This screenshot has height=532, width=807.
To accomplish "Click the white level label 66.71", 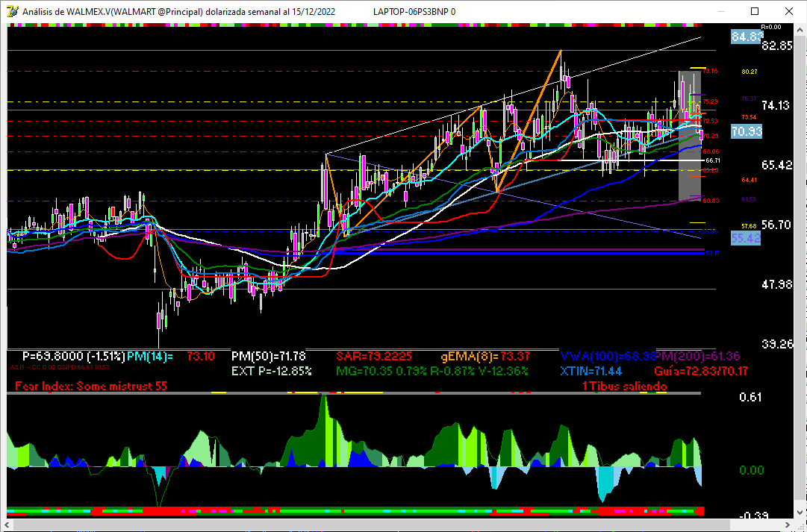I will pos(713,160).
